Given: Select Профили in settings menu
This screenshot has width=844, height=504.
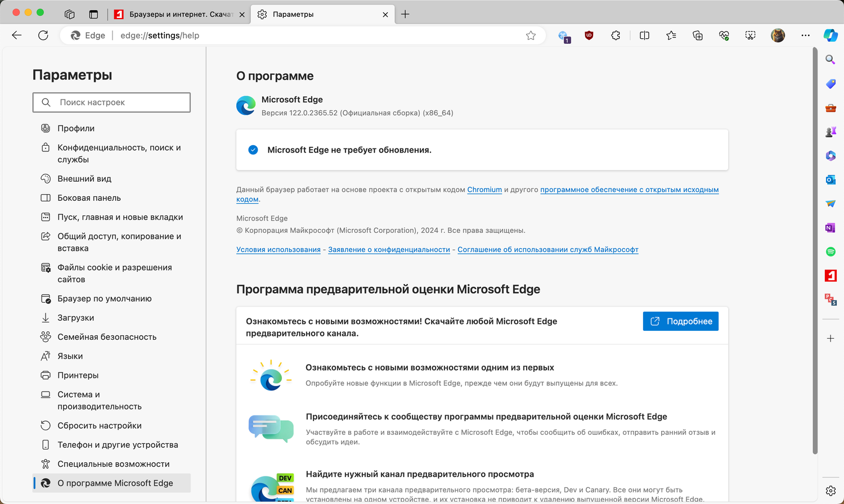Looking at the screenshot, I should click(x=76, y=128).
